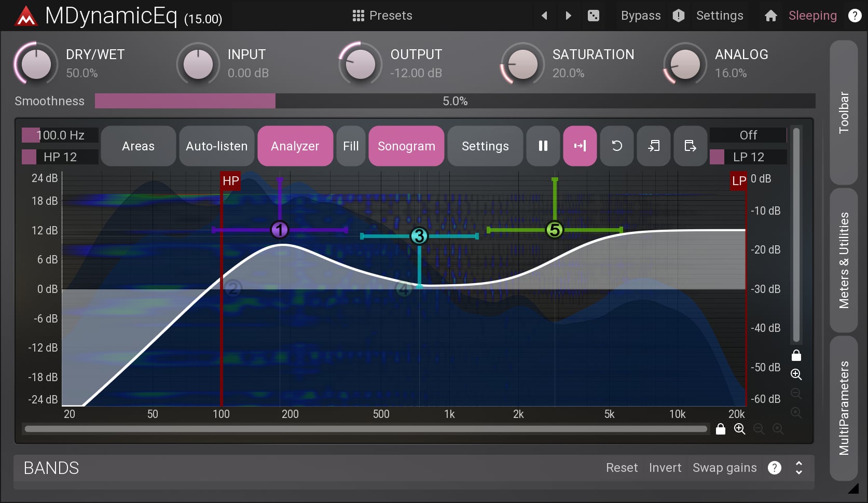Open the Meters & Utilities side tab
The height and width of the screenshot is (503, 868).
[844, 260]
